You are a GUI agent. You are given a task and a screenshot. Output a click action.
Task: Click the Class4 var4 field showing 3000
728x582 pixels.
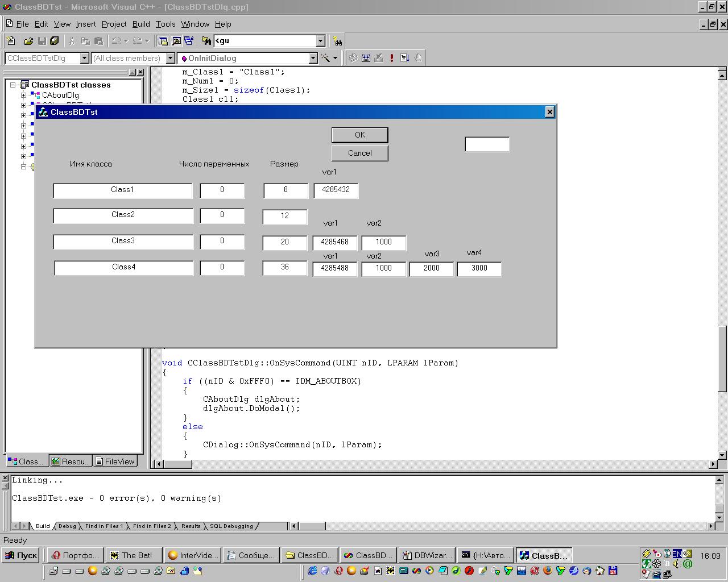pos(479,269)
